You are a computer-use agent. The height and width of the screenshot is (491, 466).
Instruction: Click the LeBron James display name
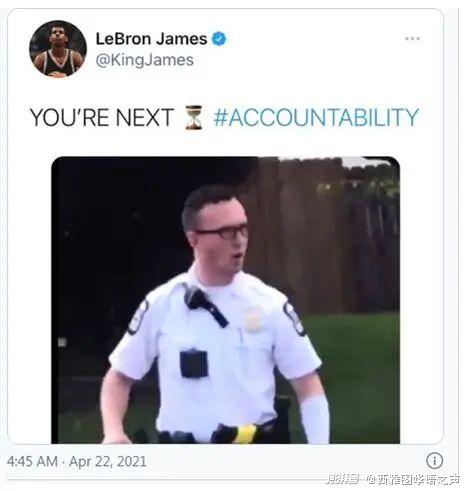click(151, 39)
